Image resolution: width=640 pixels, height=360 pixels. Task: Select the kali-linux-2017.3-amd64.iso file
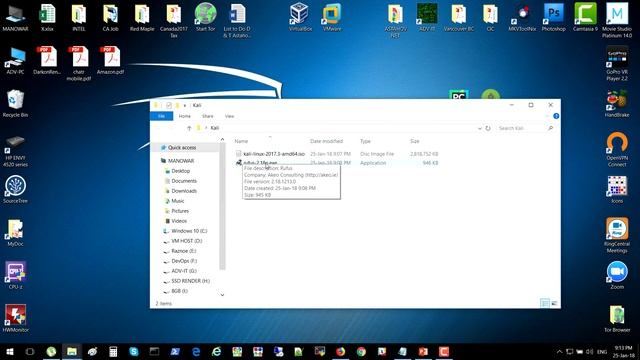point(274,154)
